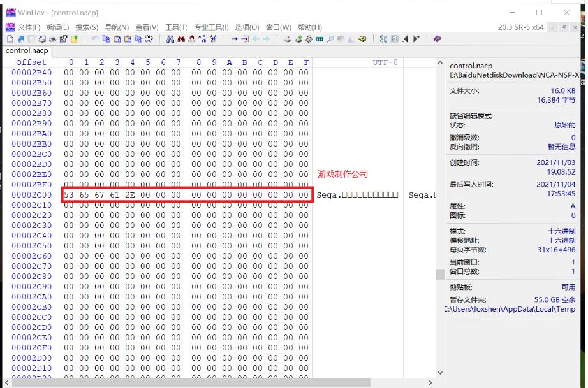The image size is (588, 388).
Task: Click the Go to offset arrow icon
Action: [x=235, y=39]
